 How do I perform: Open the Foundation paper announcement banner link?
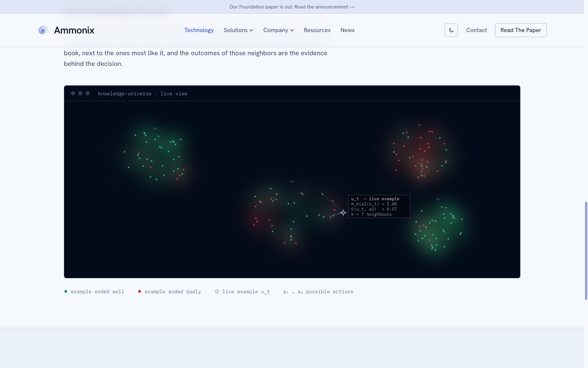[292, 7]
